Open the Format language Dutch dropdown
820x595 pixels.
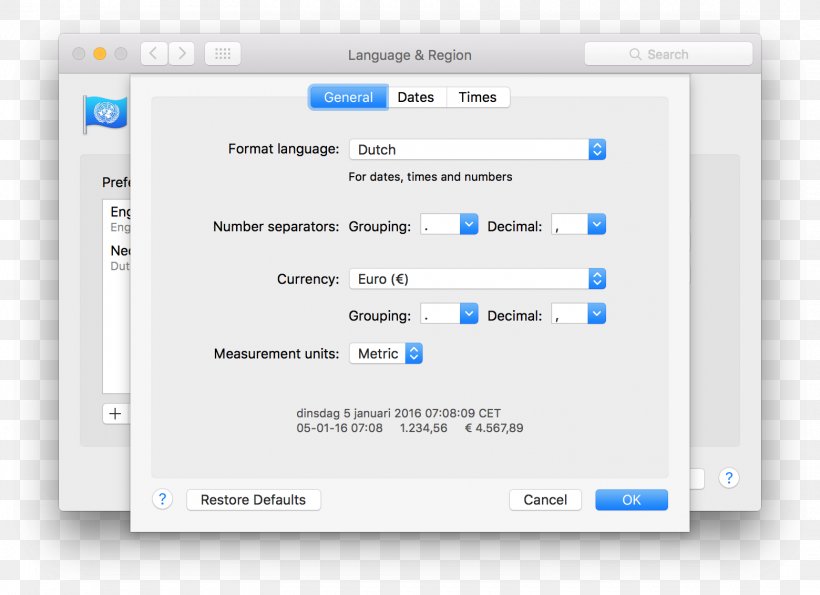tap(477, 149)
